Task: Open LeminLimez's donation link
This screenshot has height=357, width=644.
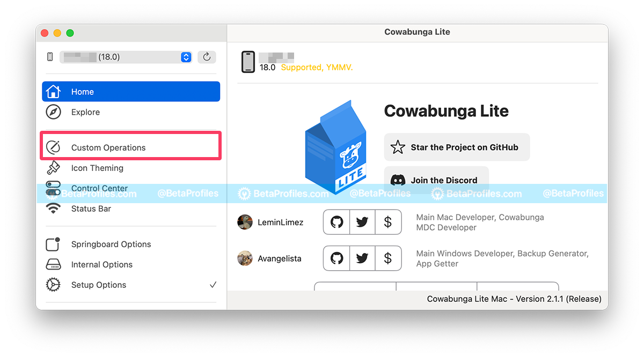Action: [x=388, y=222]
